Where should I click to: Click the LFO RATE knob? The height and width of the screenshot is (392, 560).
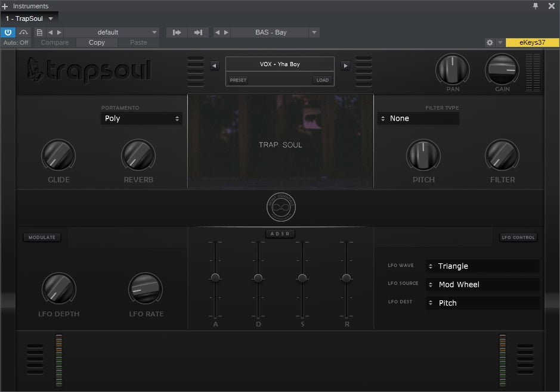click(146, 289)
